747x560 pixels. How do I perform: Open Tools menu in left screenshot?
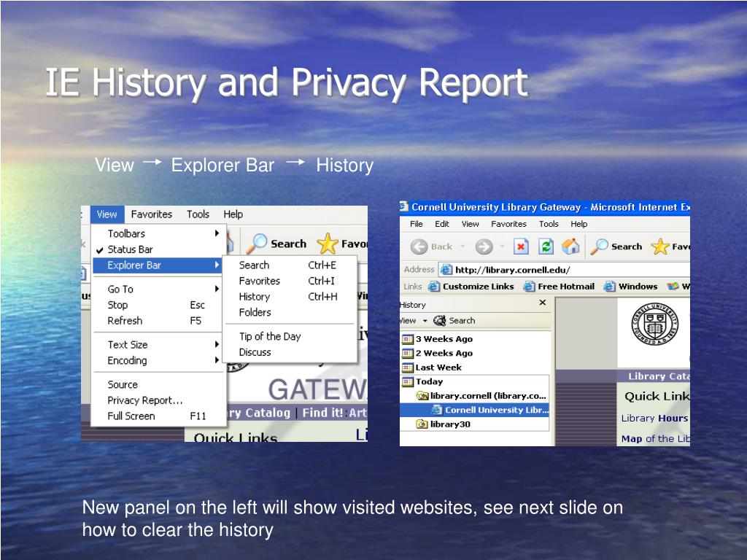coord(198,214)
